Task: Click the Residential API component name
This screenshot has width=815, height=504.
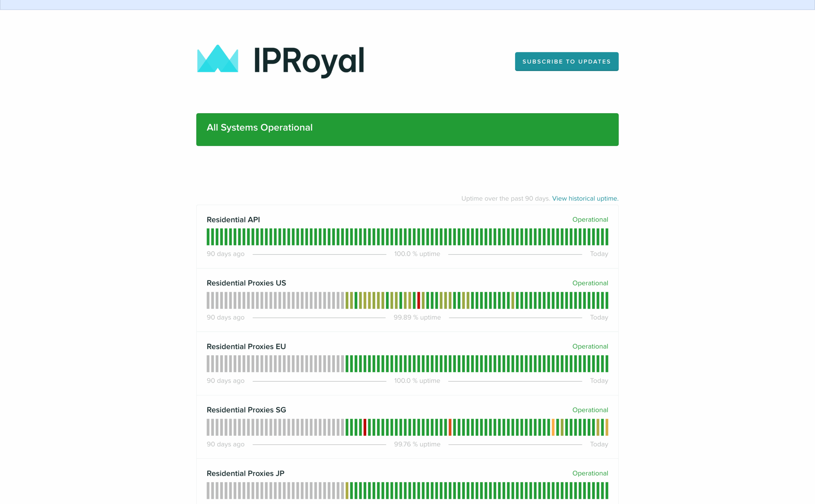Action: [233, 220]
